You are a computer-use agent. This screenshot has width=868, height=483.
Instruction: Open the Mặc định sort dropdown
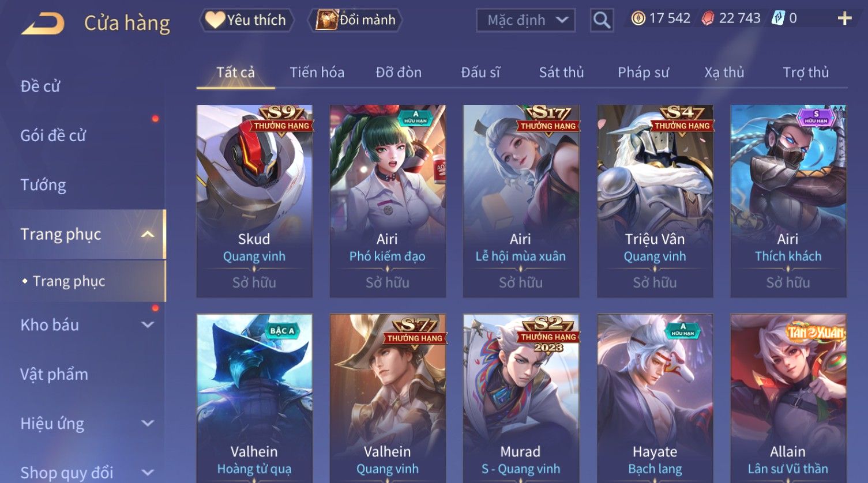click(525, 21)
